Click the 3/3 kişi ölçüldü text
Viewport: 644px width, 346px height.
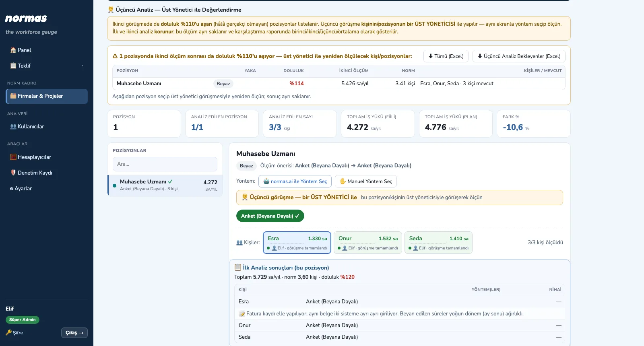pos(545,243)
